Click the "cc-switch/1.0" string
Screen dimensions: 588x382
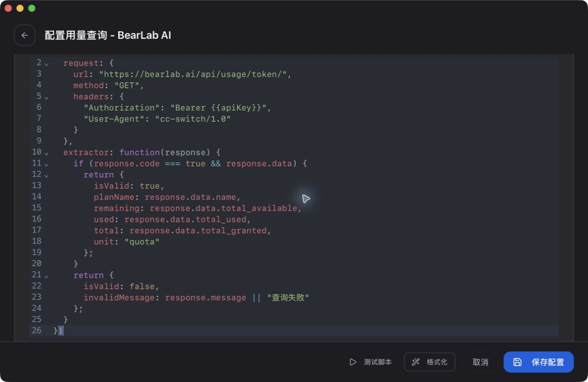[193, 119]
